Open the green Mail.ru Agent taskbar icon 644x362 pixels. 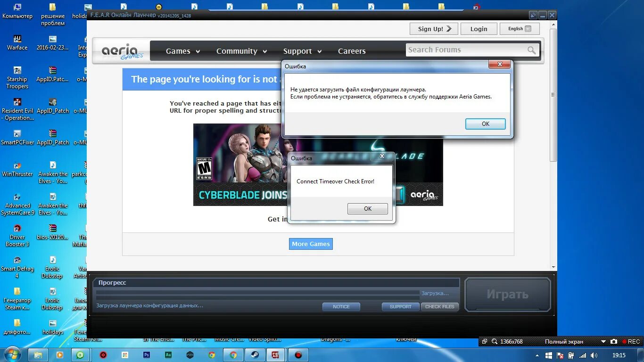click(x=81, y=355)
